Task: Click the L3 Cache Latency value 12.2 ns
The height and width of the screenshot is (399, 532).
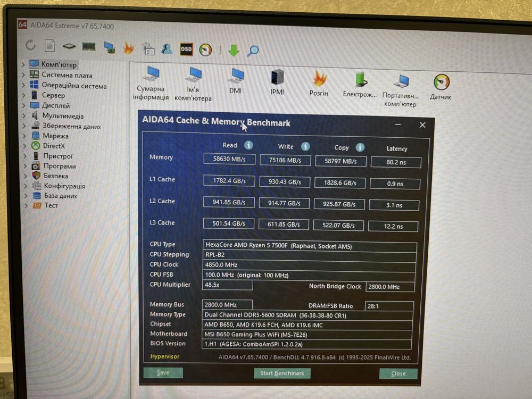Action: [x=393, y=226]
